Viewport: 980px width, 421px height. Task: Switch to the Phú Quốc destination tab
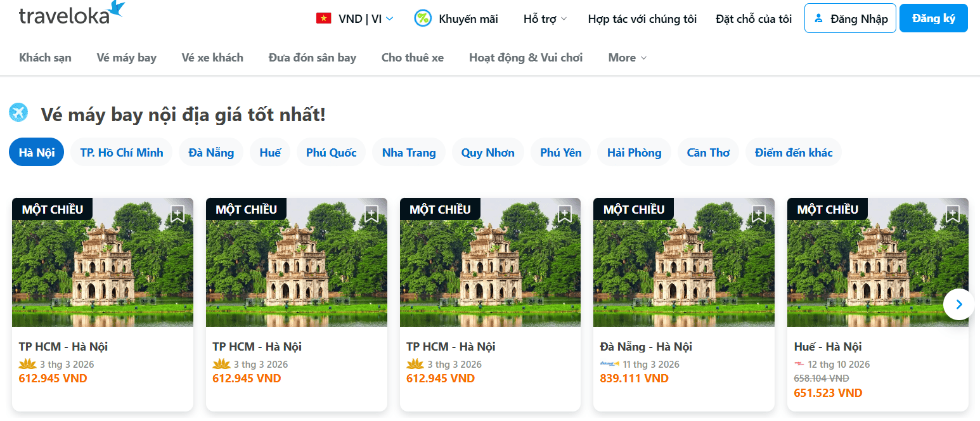click(331, 152)
